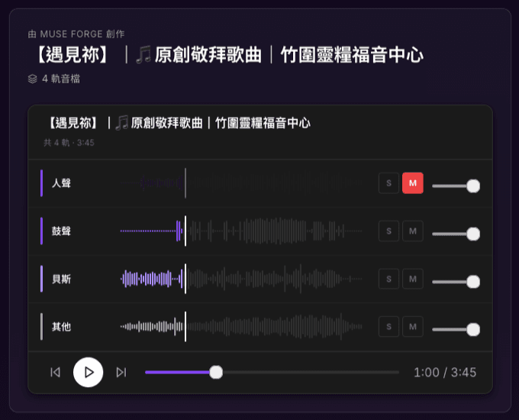The image size is (519, 420).
Task: Mute the 鼓聲 track
Action: 413,231
